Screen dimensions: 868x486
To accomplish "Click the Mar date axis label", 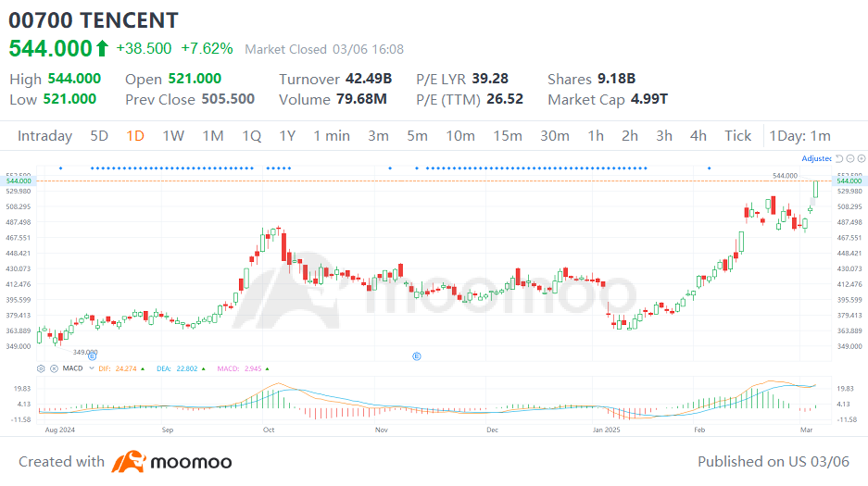I will coord(807,430).
